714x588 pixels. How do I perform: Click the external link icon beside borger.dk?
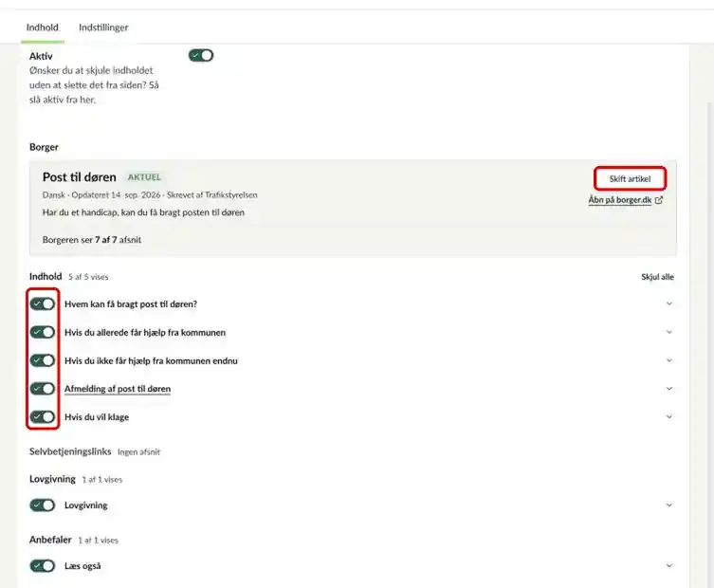[x=659, y=200]
